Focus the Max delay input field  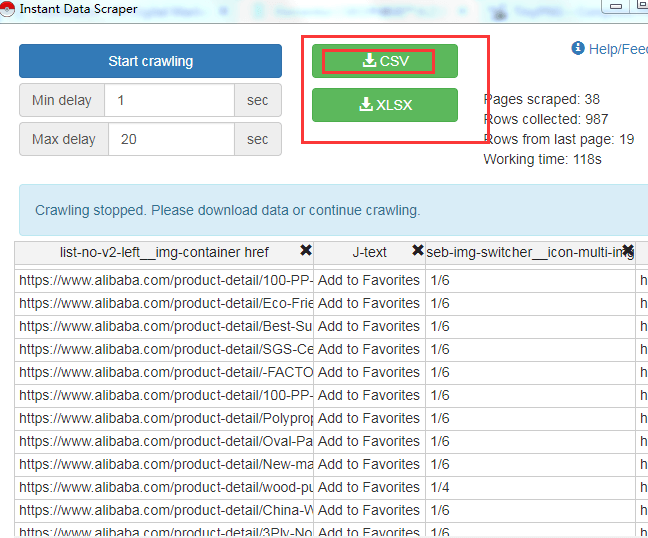tap(172, 139)
